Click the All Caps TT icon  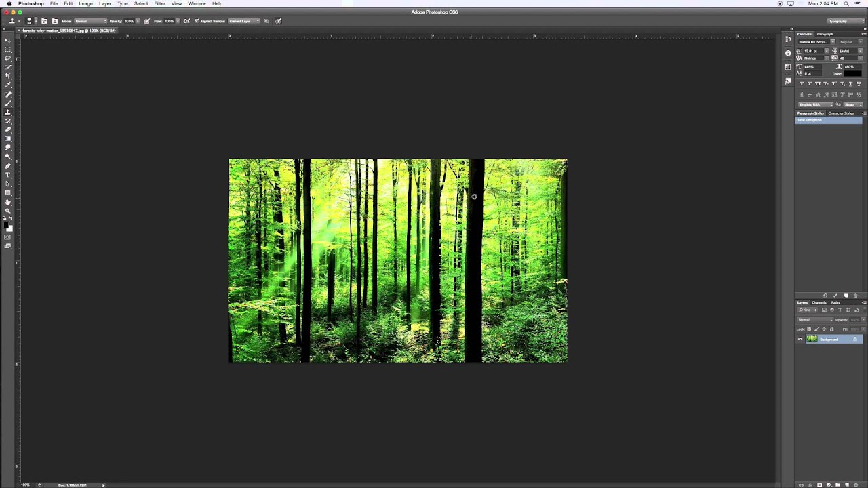(818, 84)
